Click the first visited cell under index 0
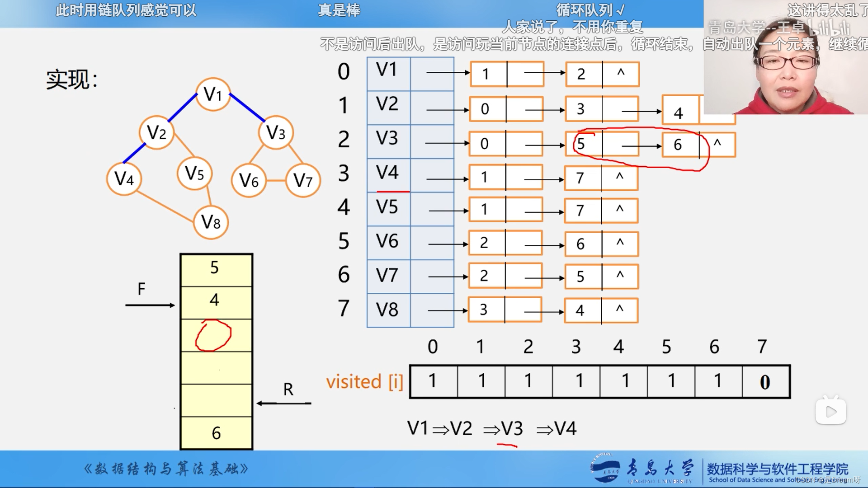 [x=434, y=382]
